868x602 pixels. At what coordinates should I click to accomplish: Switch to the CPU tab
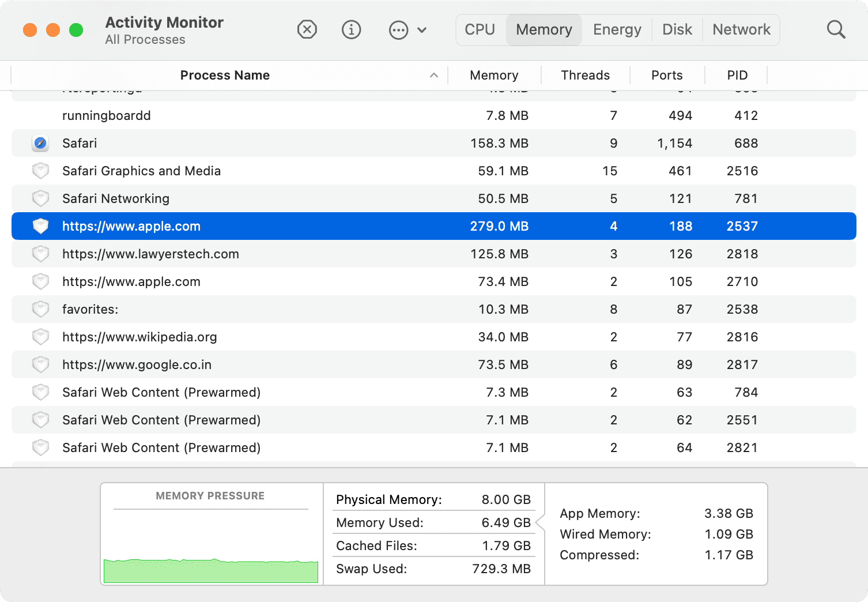[x=480, y=29]
